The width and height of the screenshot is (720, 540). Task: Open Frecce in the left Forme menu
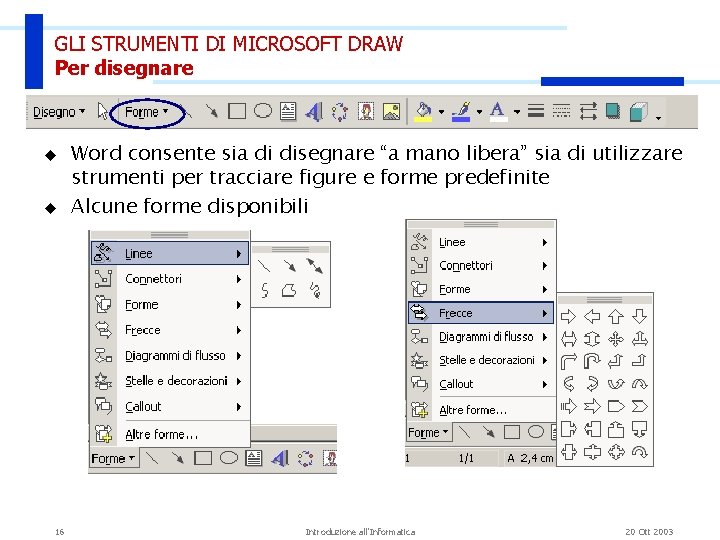[170, 330]
